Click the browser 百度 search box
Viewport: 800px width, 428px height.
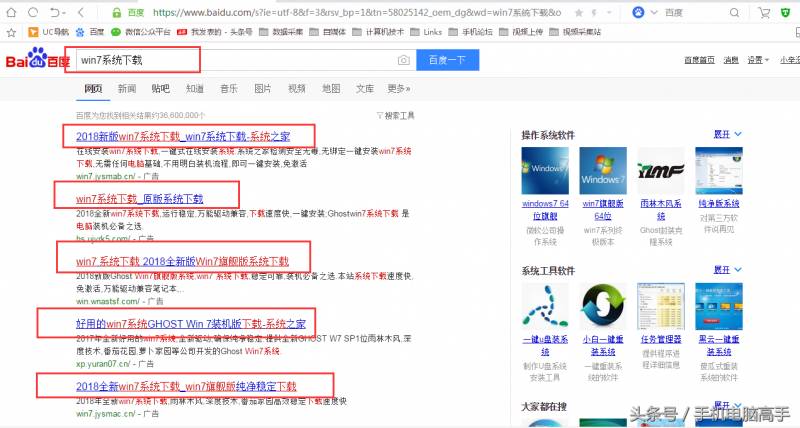tap(694, 13)
